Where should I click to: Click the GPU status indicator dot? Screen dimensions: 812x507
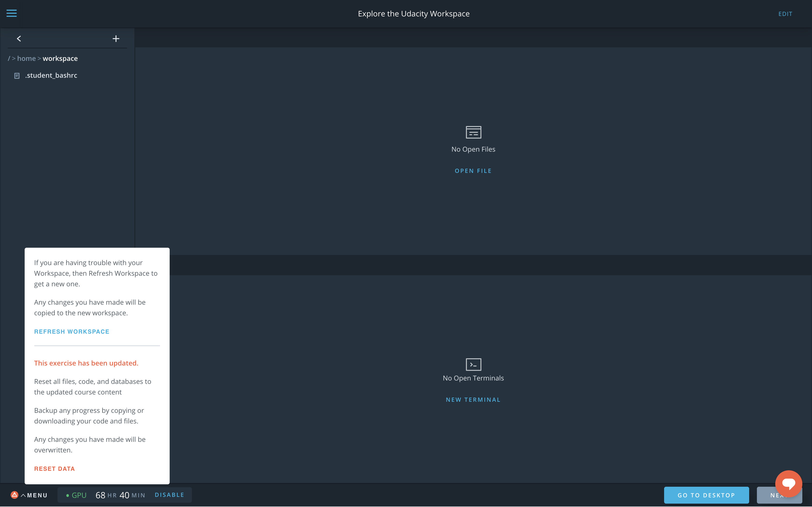point(68,495)
